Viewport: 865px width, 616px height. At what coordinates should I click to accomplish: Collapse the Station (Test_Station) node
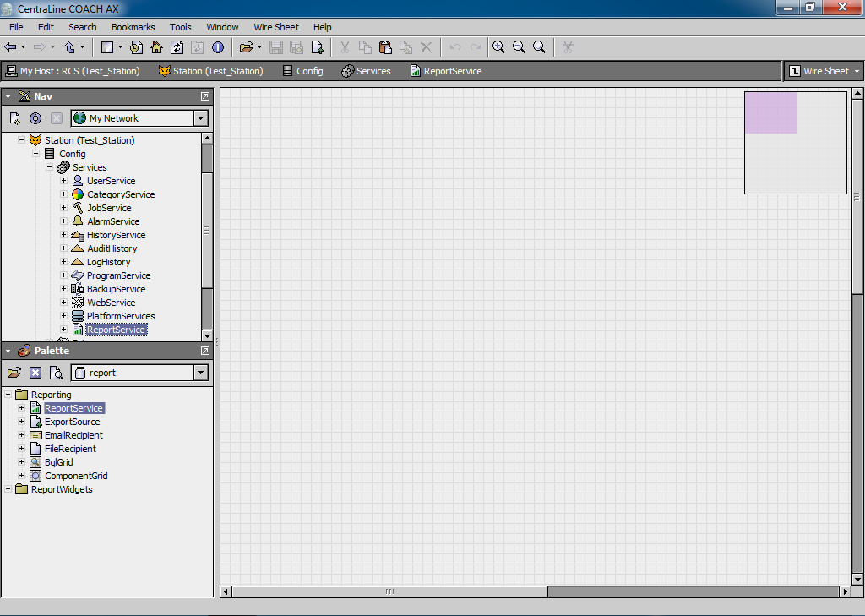click(x=21, y=139)
